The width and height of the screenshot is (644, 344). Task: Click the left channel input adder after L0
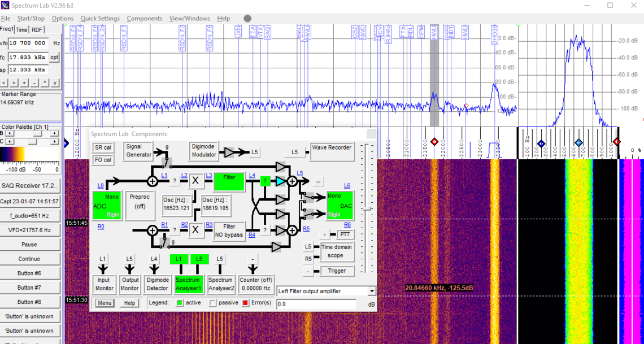153,181
